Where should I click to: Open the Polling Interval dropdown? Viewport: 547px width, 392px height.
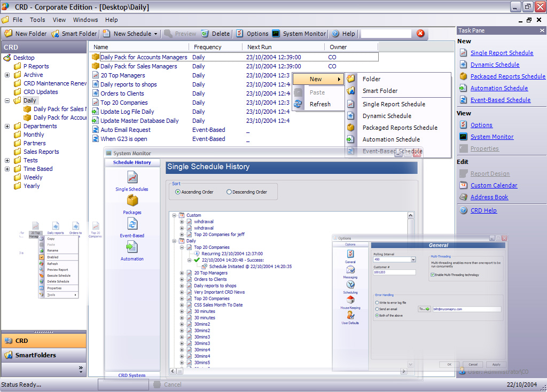(x=413, y=260)
